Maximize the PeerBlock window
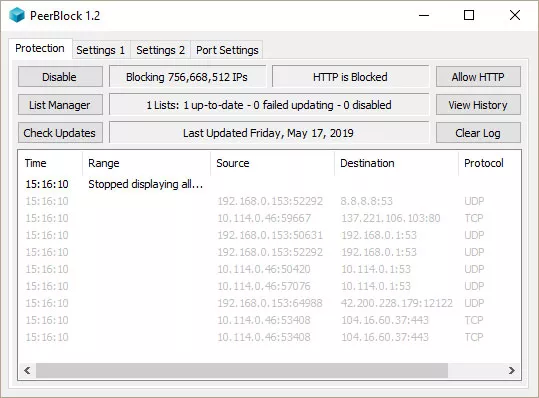539x398 pixels. (469, 15)
